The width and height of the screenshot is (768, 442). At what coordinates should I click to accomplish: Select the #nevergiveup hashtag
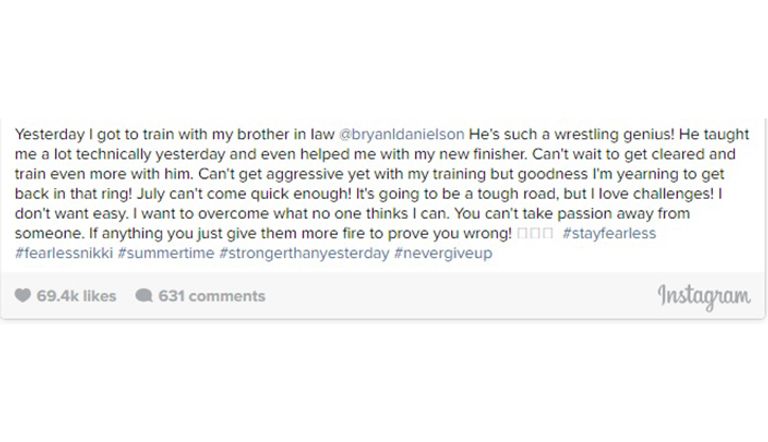(x=443, y=253)
